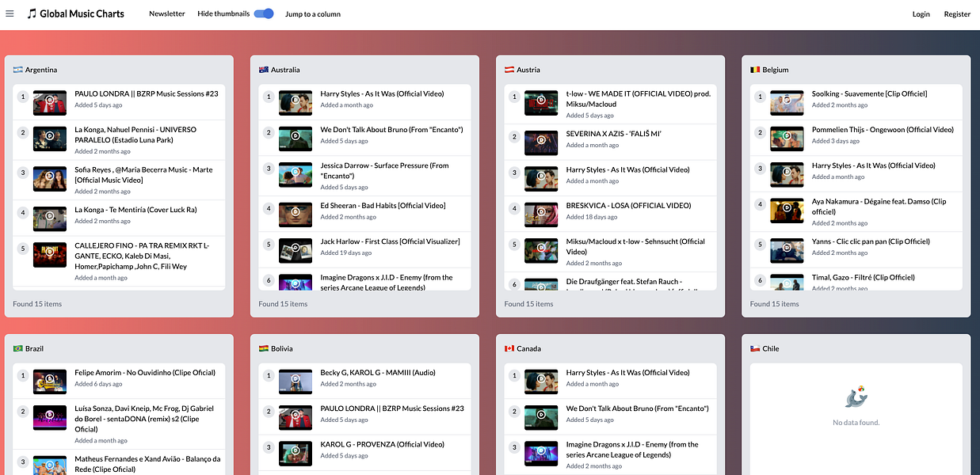Play Jessica Darrow Surface Pressure thumbnail
980x475 pixels.
[x=296, y=174]
